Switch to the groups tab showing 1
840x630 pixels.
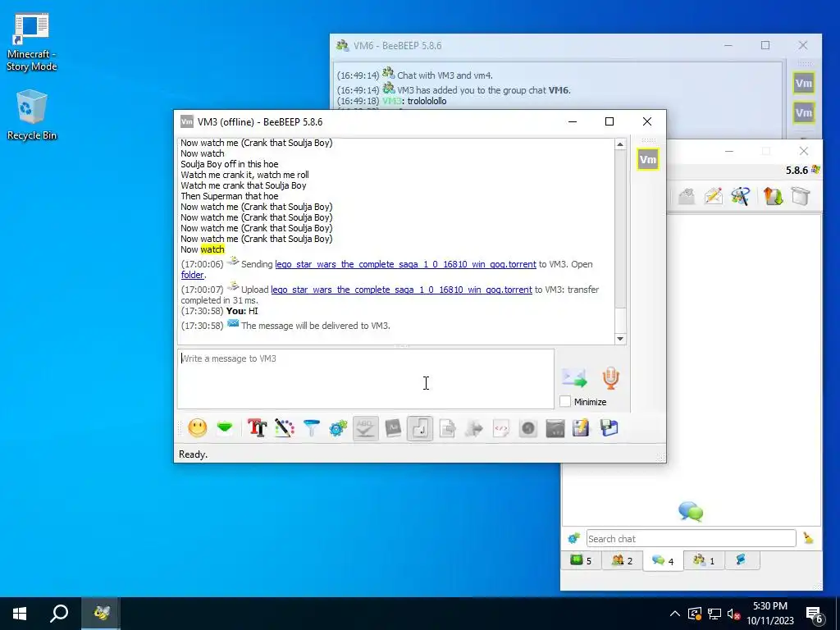704,560
